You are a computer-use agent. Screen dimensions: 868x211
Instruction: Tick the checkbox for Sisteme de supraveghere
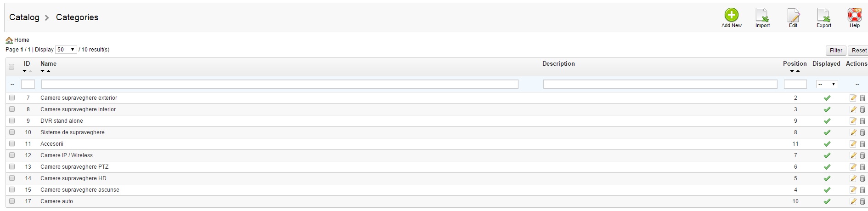[x=12, y=132]
